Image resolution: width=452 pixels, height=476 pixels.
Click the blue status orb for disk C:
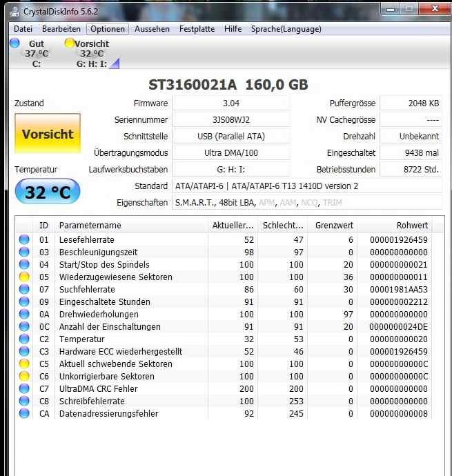pos(14,43)
